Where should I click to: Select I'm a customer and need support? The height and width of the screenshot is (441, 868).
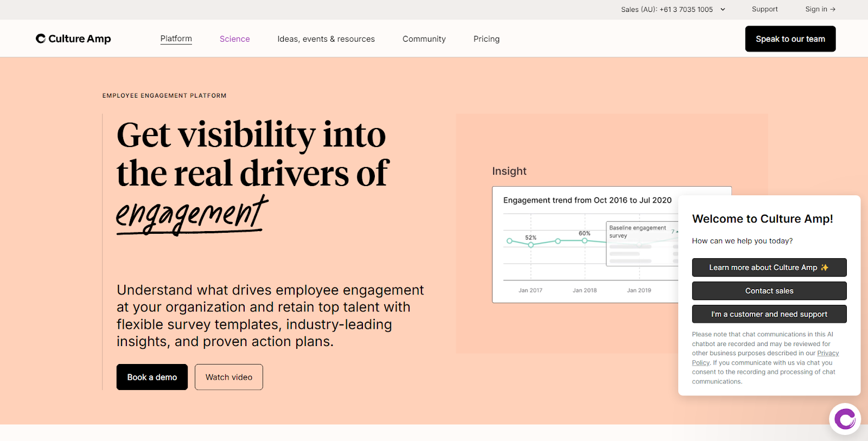pos(769,314)
